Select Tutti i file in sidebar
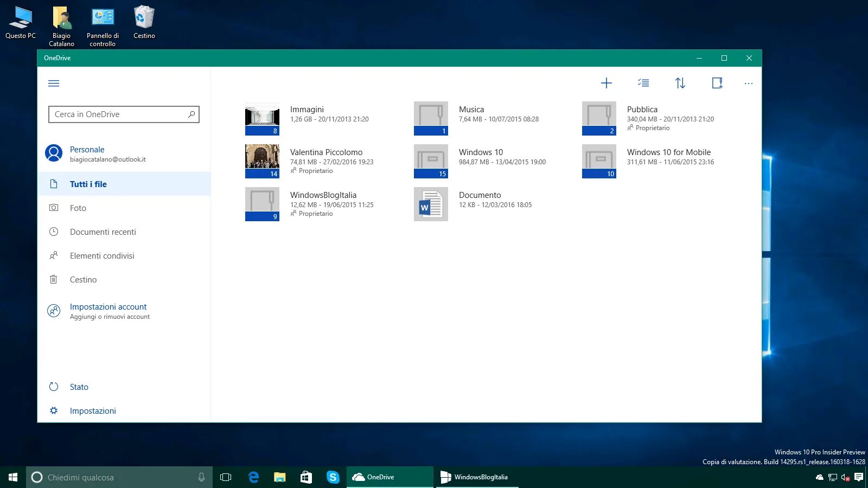This screenshot has height=488, width=868. pyautogui.click(x=124, y=184)
